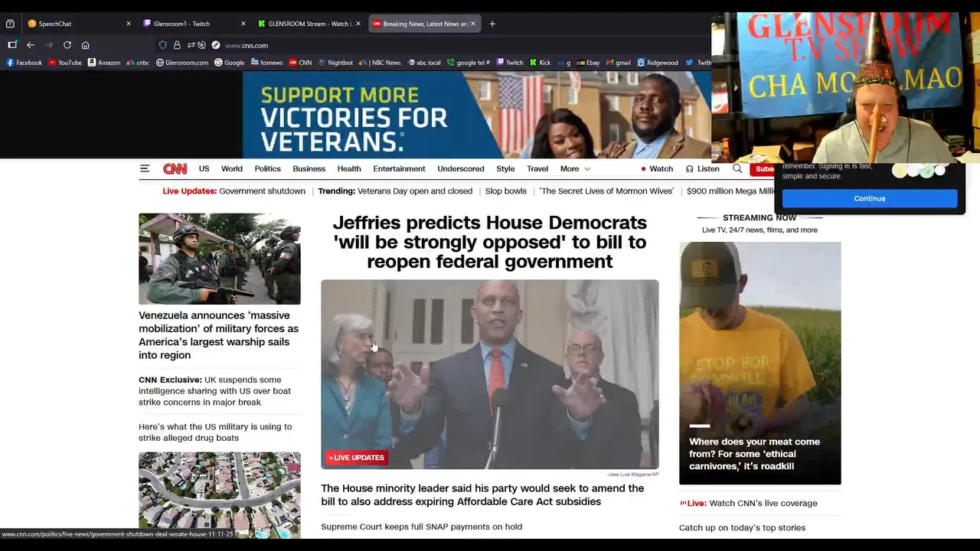Click the Venezuela soldiers thumbnail image

point(220,259)
